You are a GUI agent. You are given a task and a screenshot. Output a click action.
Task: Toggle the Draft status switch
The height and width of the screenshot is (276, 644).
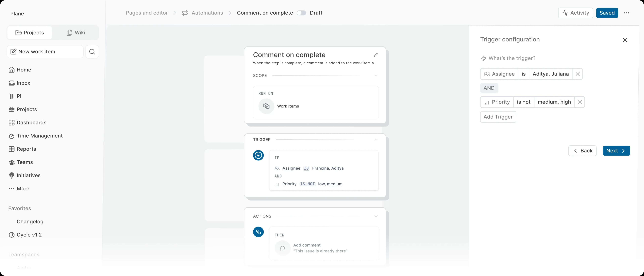click(301, 13)
